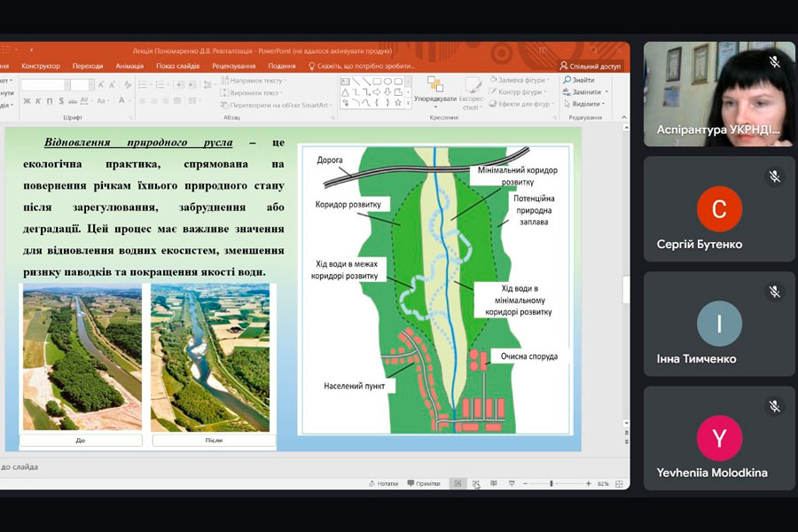
Task: Click the zoom slider in status bar
Action: [x=552, y=483]
